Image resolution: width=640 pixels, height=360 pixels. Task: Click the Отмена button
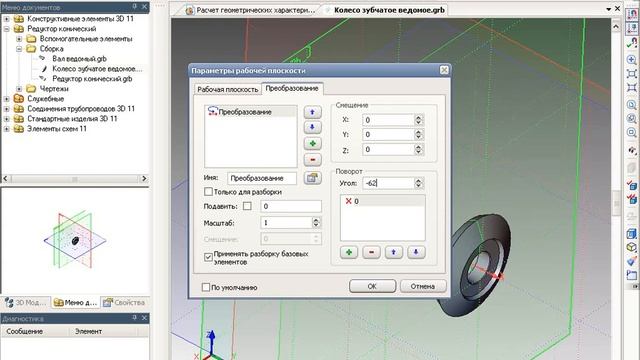coord(423,286)
